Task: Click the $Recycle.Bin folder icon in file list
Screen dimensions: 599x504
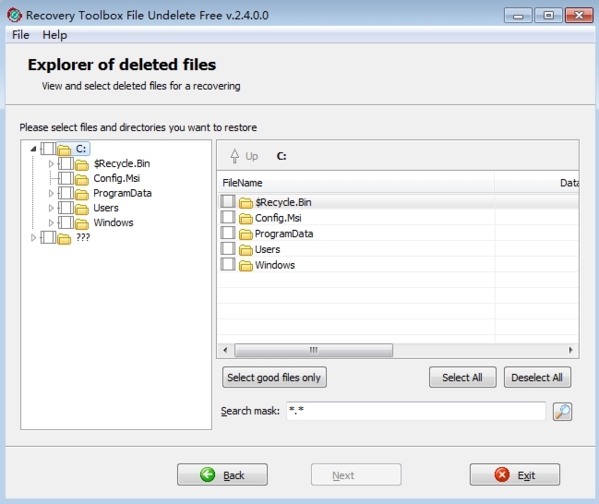Action: click(246, 203)
